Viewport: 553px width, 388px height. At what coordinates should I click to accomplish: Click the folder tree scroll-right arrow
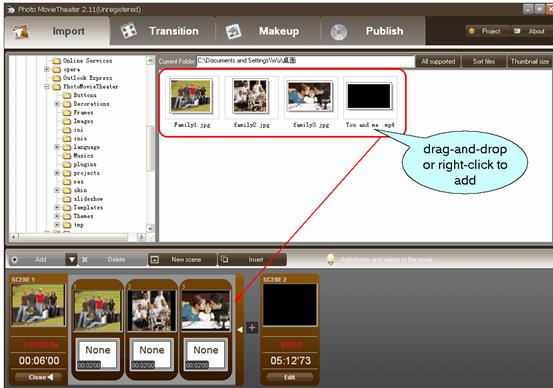click(x=141, y=237)
